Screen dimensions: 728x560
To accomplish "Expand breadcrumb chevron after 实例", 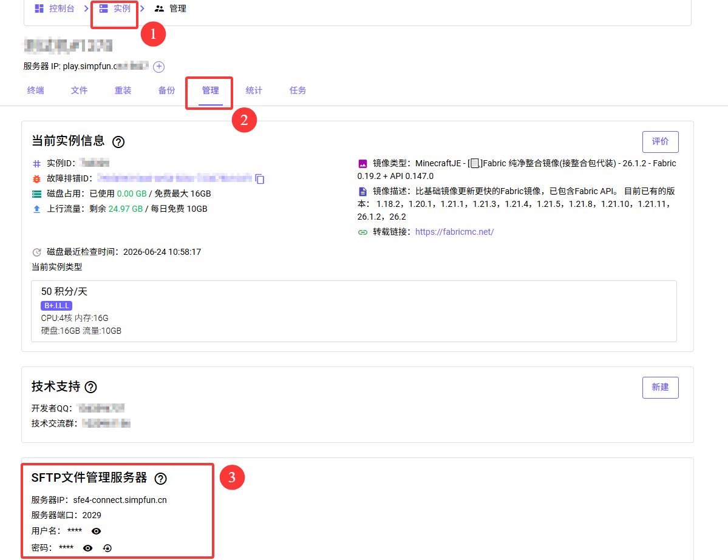I will point(143,8).
